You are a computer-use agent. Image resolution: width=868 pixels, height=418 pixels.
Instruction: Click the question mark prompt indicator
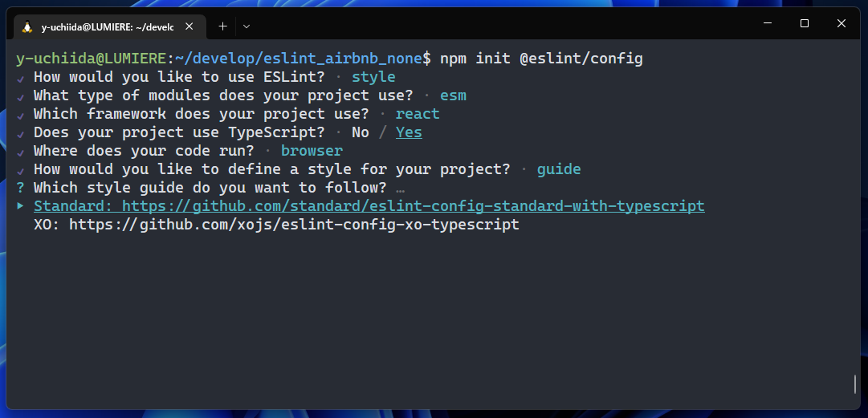pyautogui.click(x=21, y=188)
